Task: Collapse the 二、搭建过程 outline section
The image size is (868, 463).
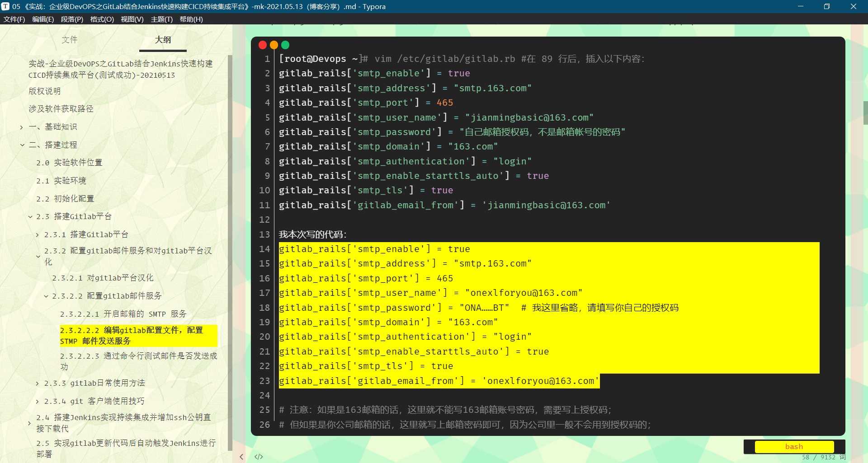Action: [x=22, y=145]
